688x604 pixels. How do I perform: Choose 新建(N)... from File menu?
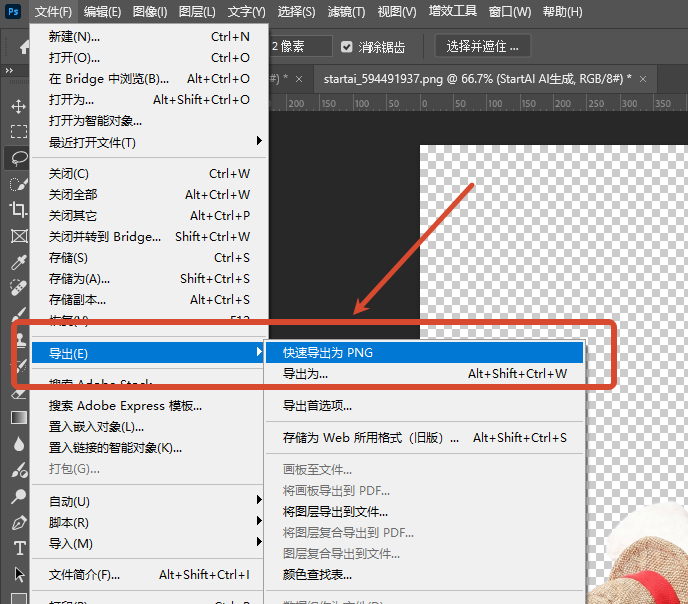(149, 36)
